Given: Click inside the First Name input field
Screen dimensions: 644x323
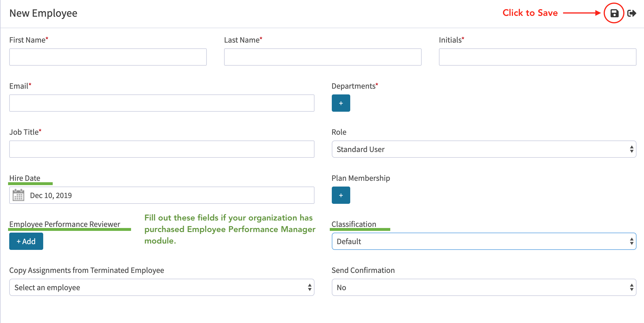Looking at the screenshot, I should pyautogui.click(x=108, y=57).
